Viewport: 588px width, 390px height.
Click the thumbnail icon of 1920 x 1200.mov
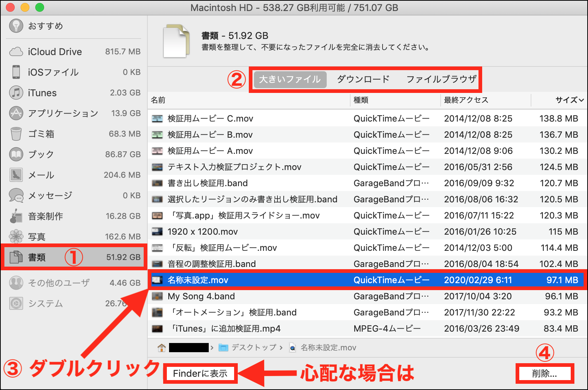pos(157,232)
